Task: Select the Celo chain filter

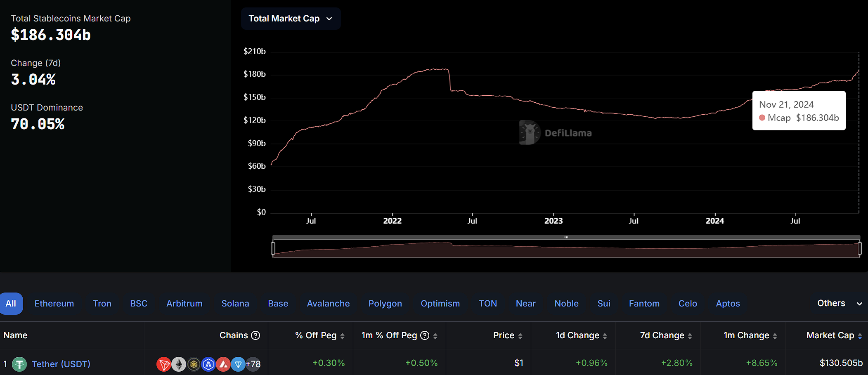Action: click(x=688, y=304)
